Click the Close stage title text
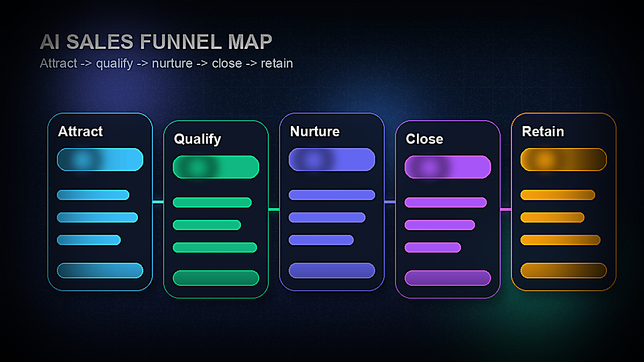This screenshot has height=362, width=644. pos(425,139)
